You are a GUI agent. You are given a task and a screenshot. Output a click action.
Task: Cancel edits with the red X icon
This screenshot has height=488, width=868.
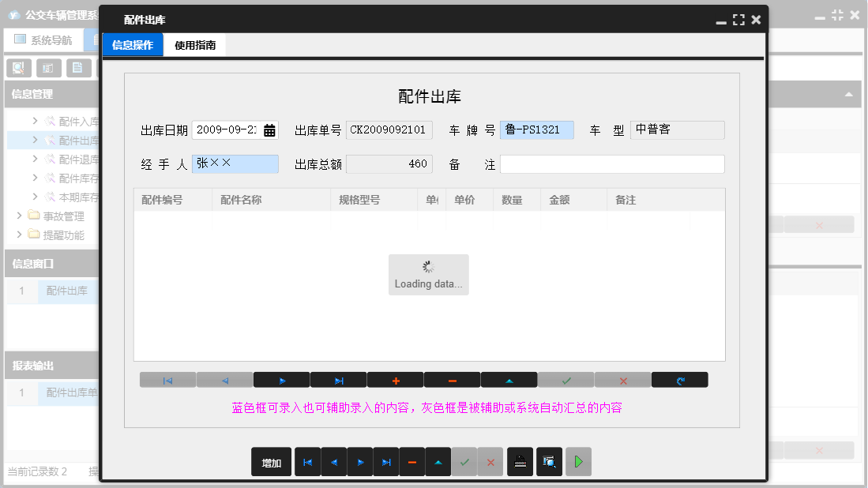coord(622,380)
